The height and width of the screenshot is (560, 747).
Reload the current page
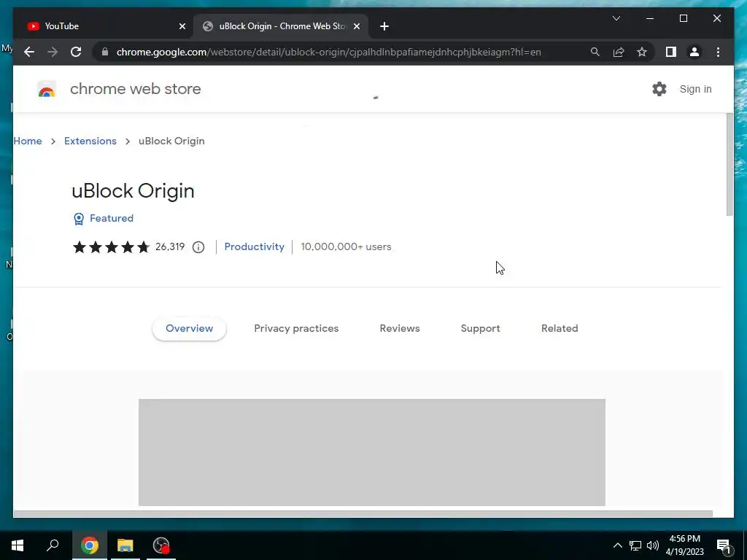pos(76,52)
